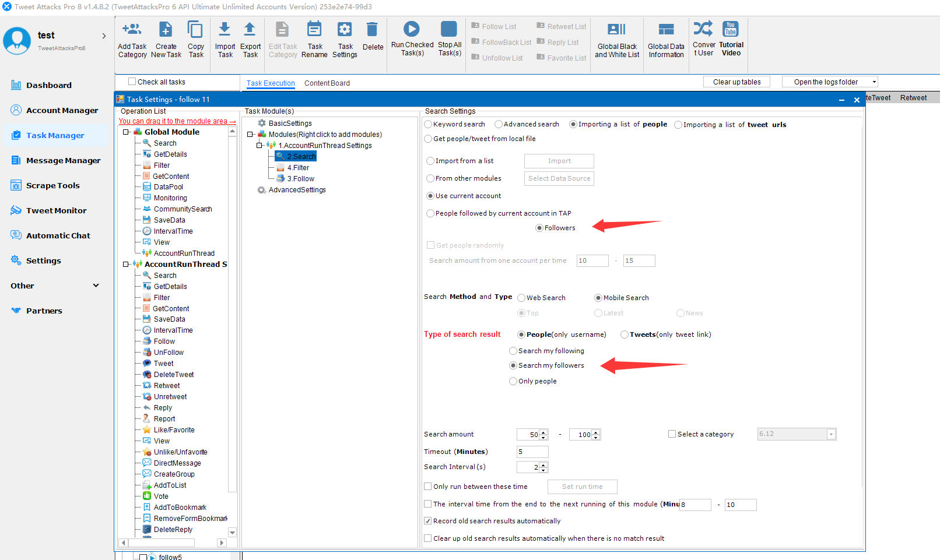Enable the Select a category checkbox
Viewport: 940px width, 560px height.
pos(672,434)
